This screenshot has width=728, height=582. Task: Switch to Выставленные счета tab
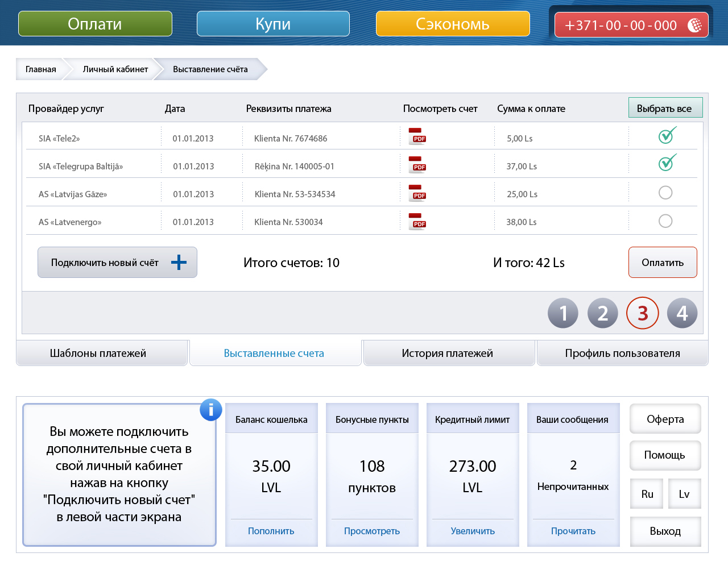[275, 353]
